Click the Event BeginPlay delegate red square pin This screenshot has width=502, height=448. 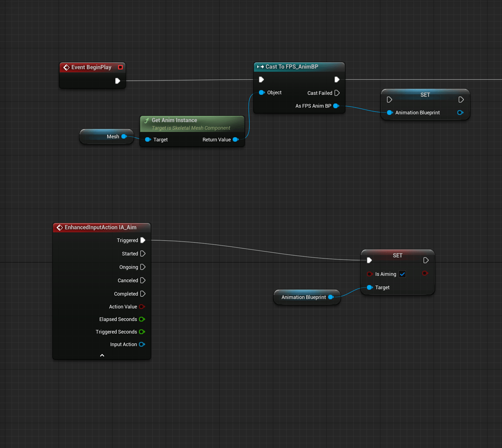point(120,67)
